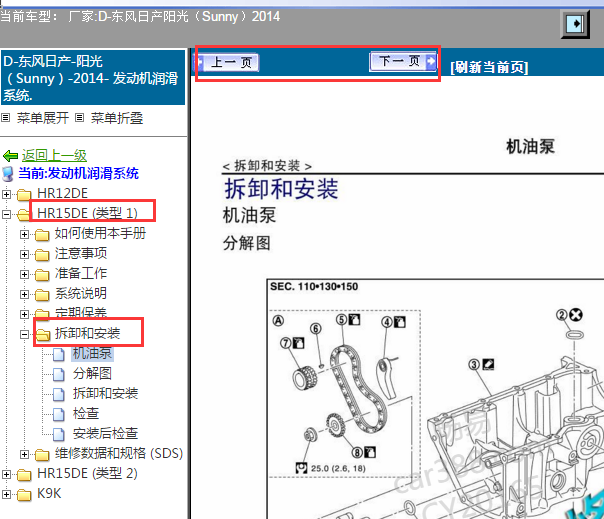
Task: Open the 拆卸和安装 document under folder
Action: (106, 393)
